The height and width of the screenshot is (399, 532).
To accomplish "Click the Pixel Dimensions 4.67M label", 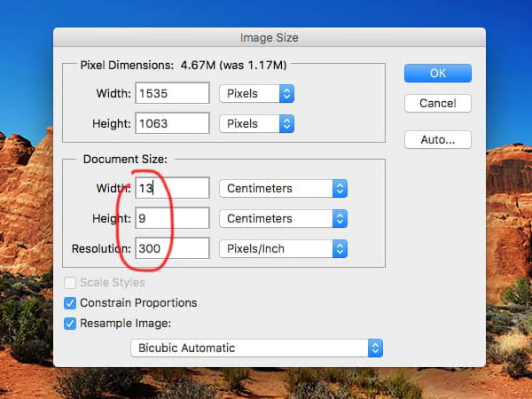I will tap(184, 65).
